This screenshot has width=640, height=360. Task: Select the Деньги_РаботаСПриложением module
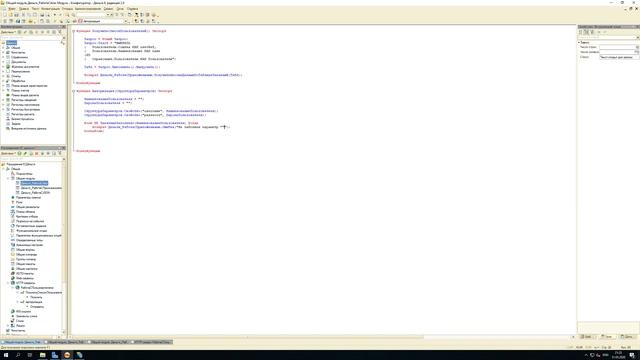tap(41, 188)
